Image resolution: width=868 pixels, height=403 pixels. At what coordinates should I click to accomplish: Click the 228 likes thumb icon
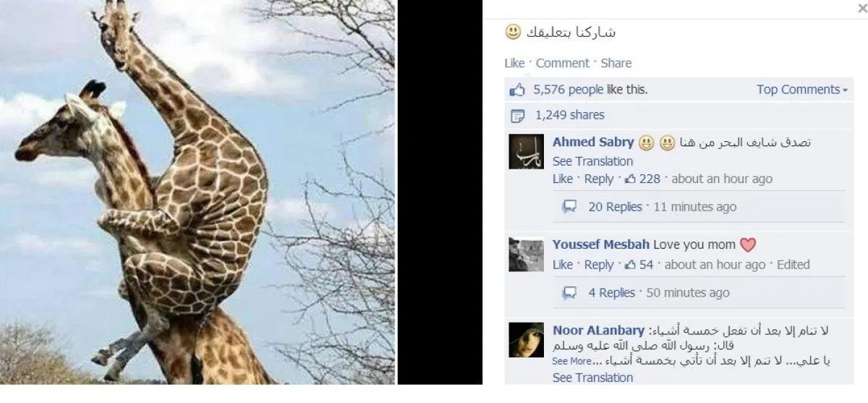630,179
